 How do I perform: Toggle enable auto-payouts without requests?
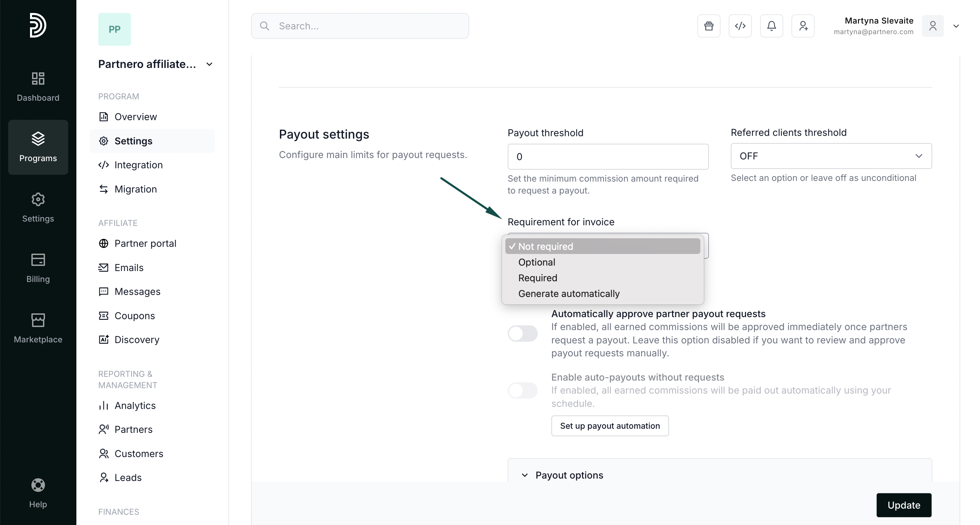click(x=522, y=390)
